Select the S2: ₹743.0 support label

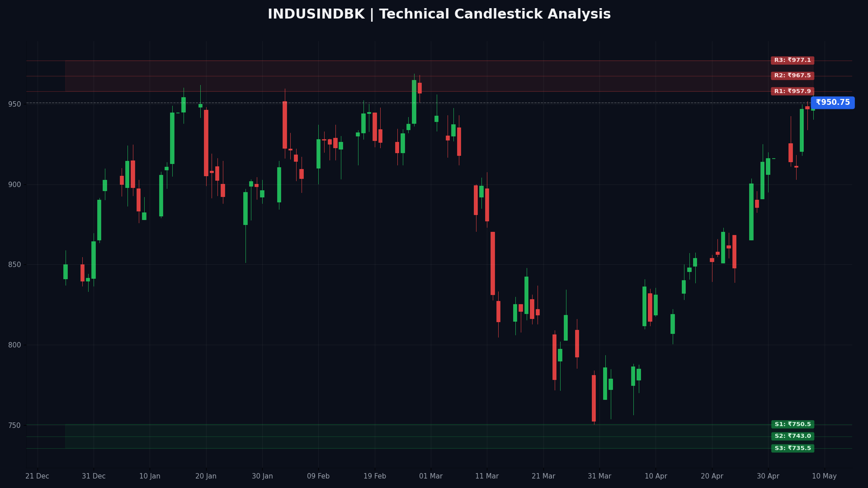[793, 436]
